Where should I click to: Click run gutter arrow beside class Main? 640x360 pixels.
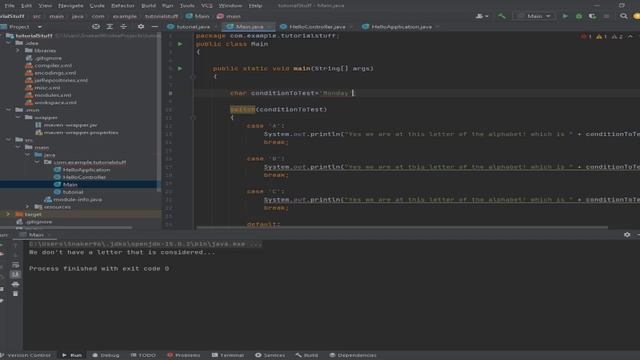(180, 44)
